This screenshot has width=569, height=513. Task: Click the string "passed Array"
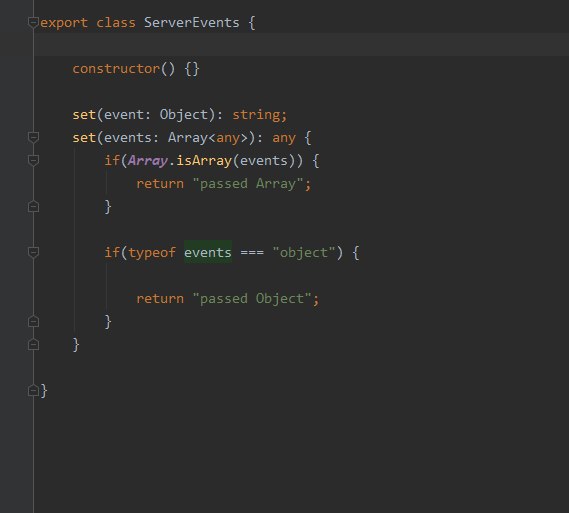point(248,184)
